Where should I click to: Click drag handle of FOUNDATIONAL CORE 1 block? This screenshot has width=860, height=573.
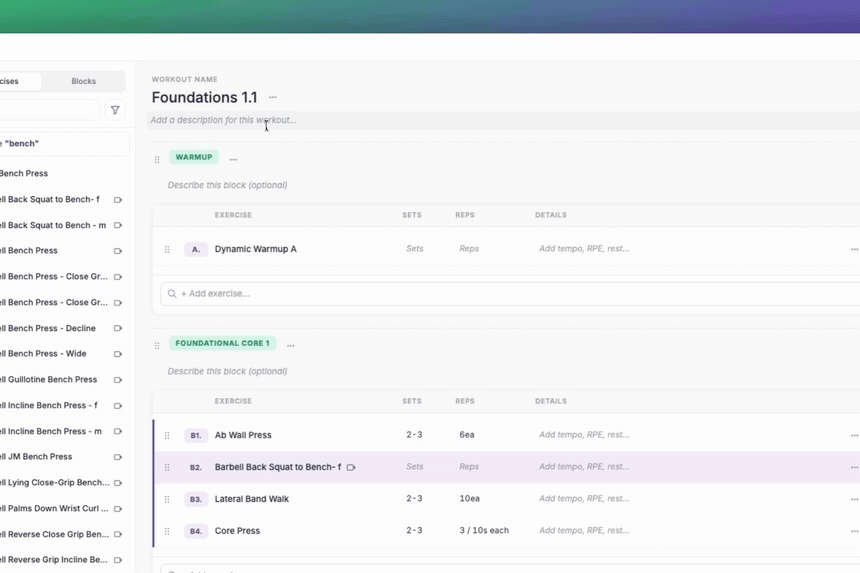coord(157,346)
